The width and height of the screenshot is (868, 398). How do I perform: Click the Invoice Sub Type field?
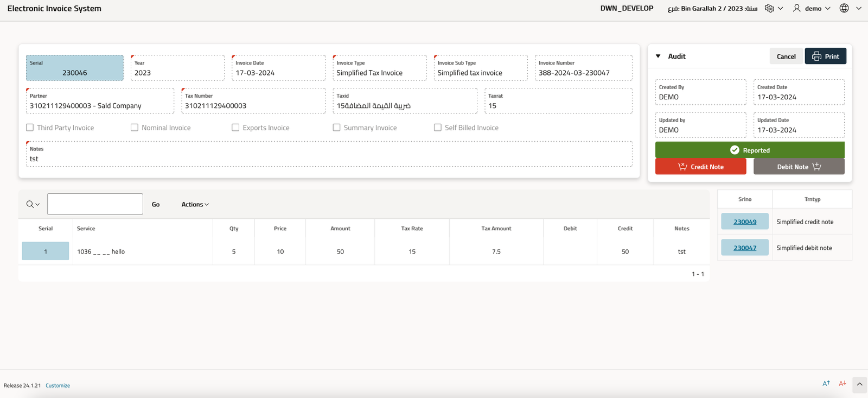coord(481,68)
